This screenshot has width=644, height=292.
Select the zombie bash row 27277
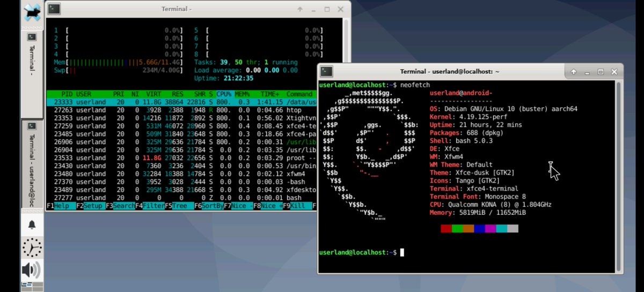pyautogui.click(x=182, y=198)
